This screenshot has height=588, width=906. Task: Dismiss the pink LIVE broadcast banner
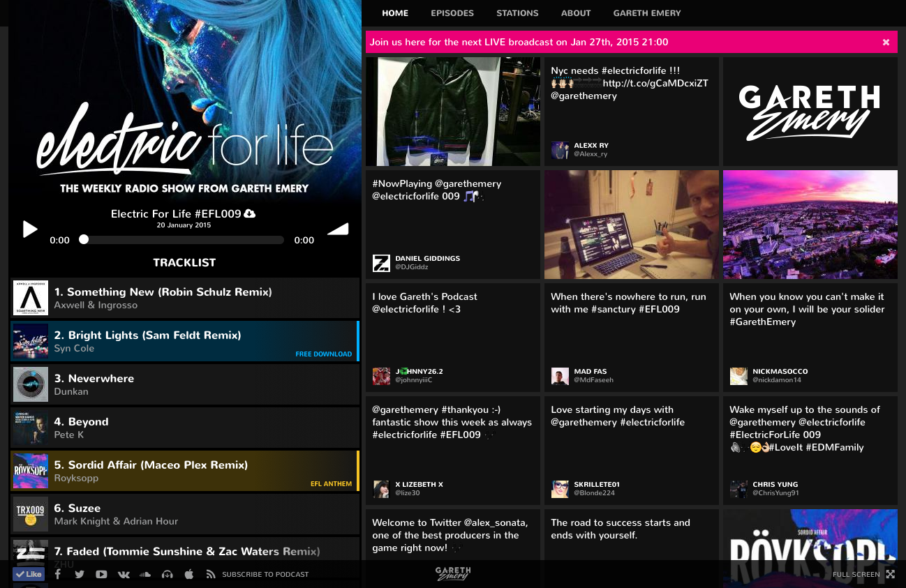886,42
